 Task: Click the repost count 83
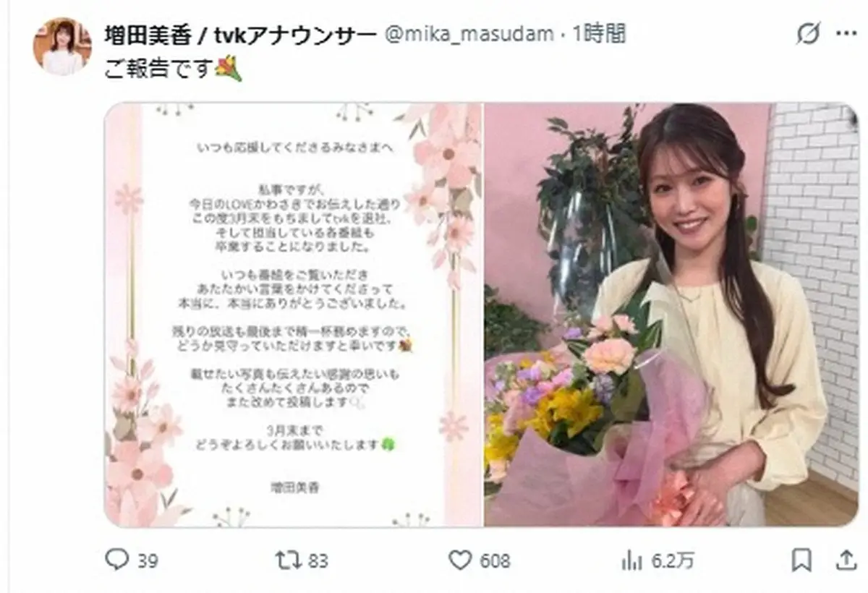(x=318, y=560)
